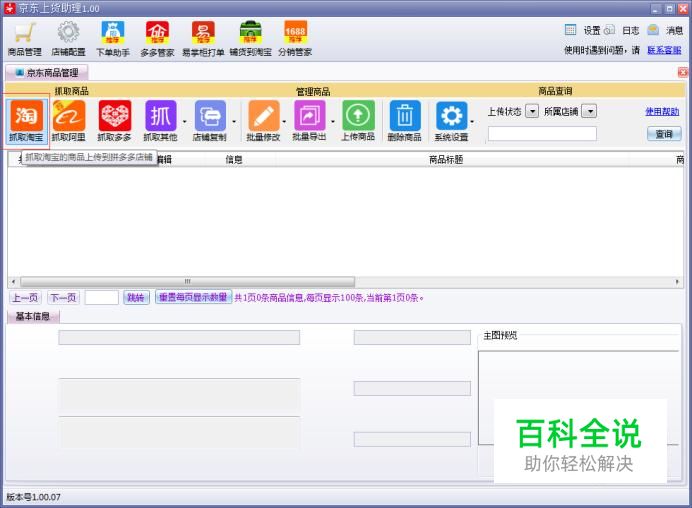Click page number input field
This screenshot has height=508, width=692.
(102, 298)
